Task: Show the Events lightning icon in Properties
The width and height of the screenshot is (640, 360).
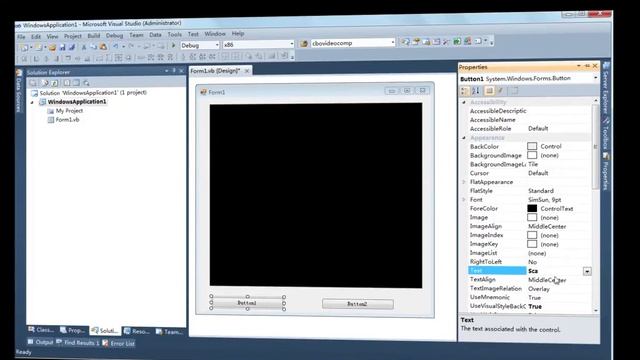Action: pos(501,91)
